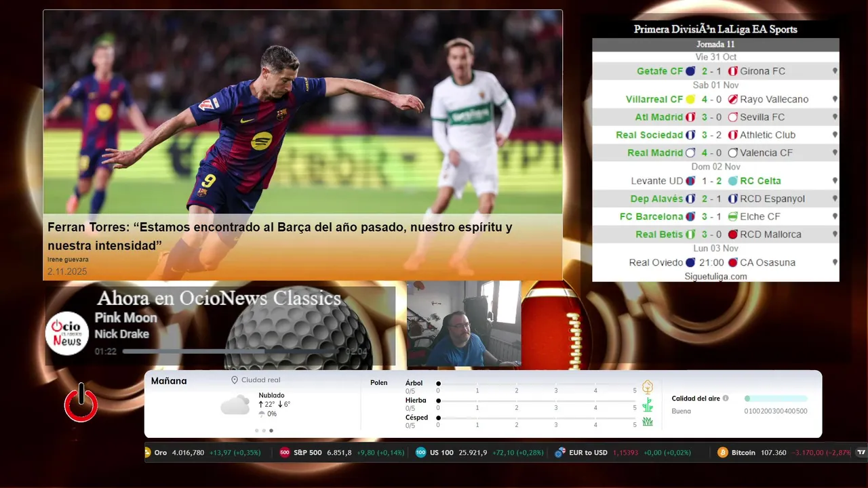Click the location pin beside Ciudad real
The image size is (868, 488).
click(235, 380)
